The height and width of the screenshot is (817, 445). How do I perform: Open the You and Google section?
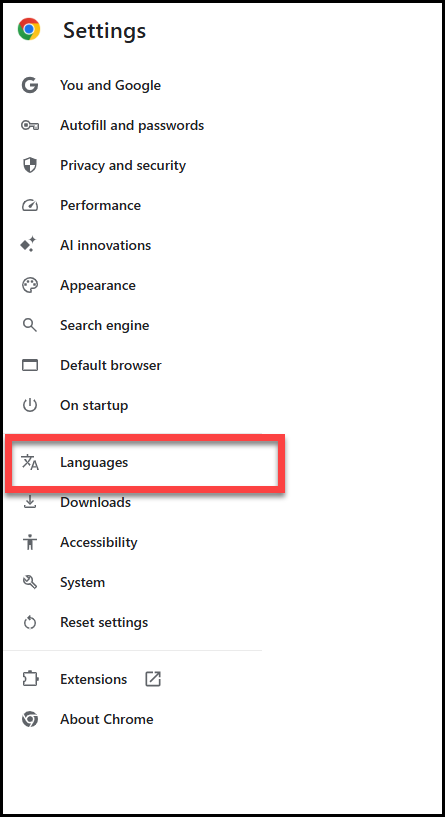[x=110, y=85]
